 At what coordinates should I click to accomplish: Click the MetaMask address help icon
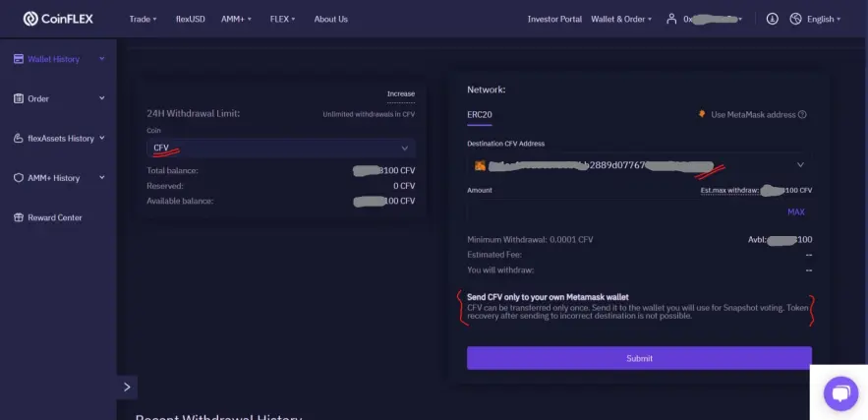[x=803, y=115]
